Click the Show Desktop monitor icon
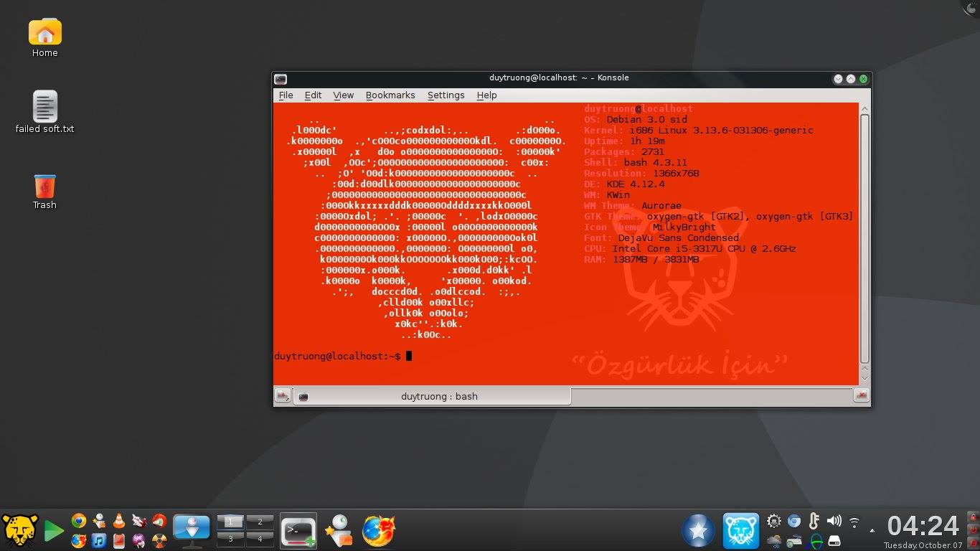980x551 pixels. tap(192, 530)
